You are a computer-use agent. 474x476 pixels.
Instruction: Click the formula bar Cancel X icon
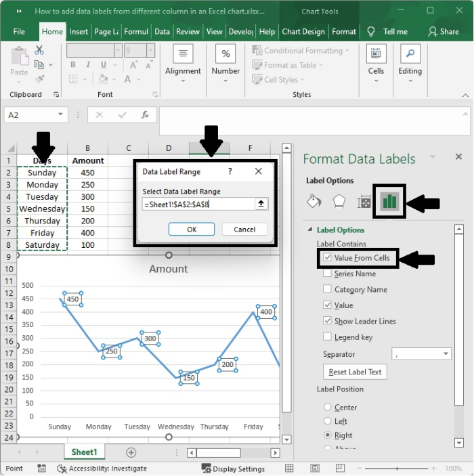click(100, 114)
